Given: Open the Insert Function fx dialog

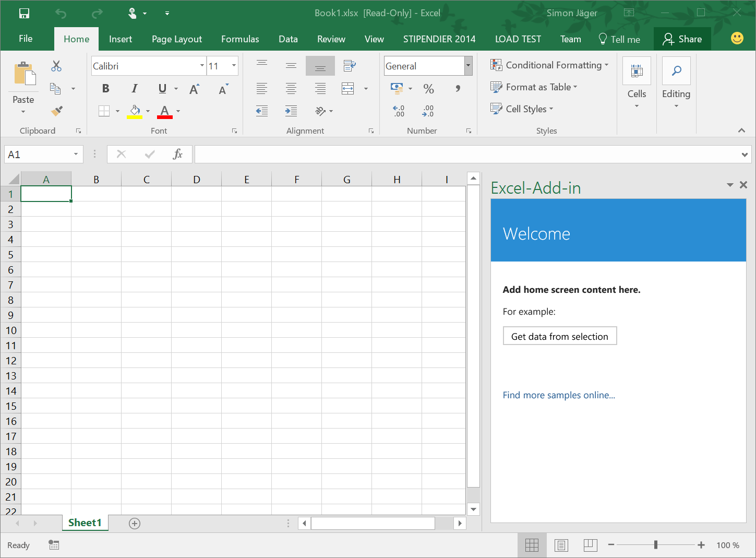Looking at the screenshot, I should pyautogui.click(x=177, y=154).
